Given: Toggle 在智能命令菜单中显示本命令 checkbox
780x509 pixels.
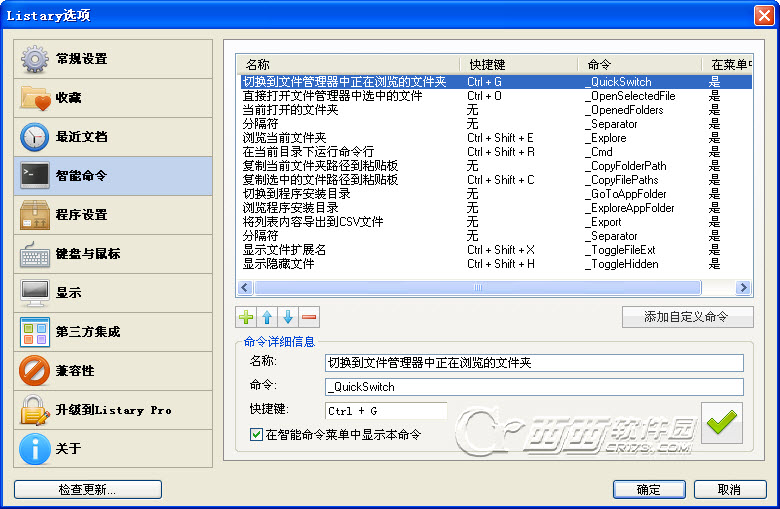Looking at the screenshot, I should pos(256,434).
